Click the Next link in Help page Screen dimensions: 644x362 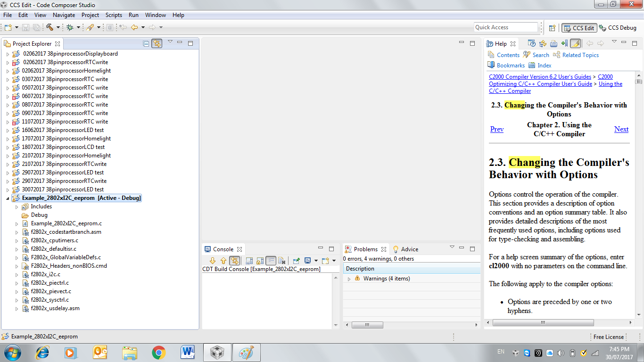click(621, 129)
